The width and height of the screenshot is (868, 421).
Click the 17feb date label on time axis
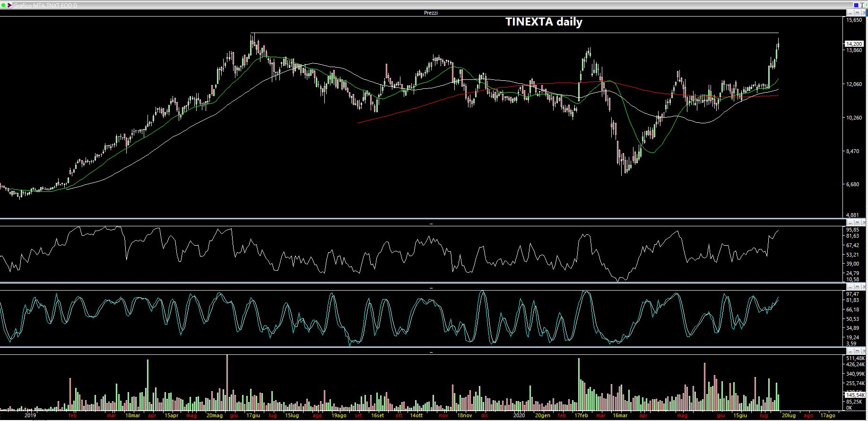[582, 415]
